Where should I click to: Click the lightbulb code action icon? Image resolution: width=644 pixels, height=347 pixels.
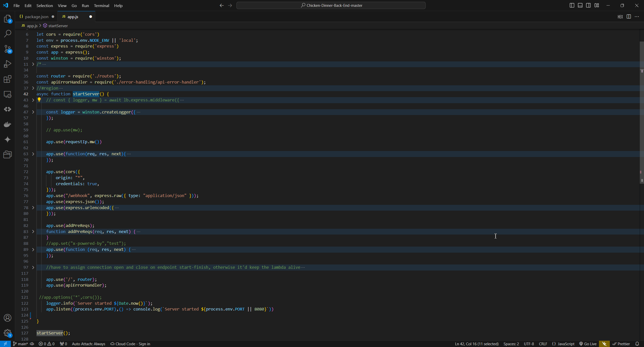[39, 100]
